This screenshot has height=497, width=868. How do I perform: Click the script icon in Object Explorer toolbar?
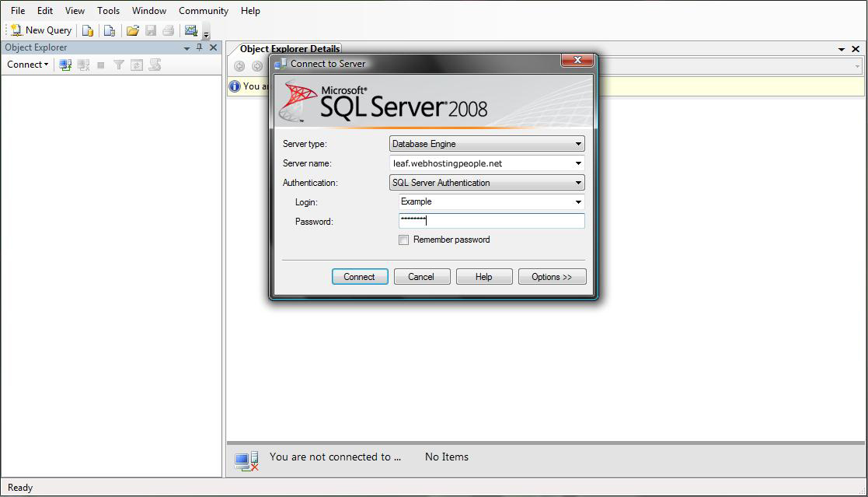155,65
